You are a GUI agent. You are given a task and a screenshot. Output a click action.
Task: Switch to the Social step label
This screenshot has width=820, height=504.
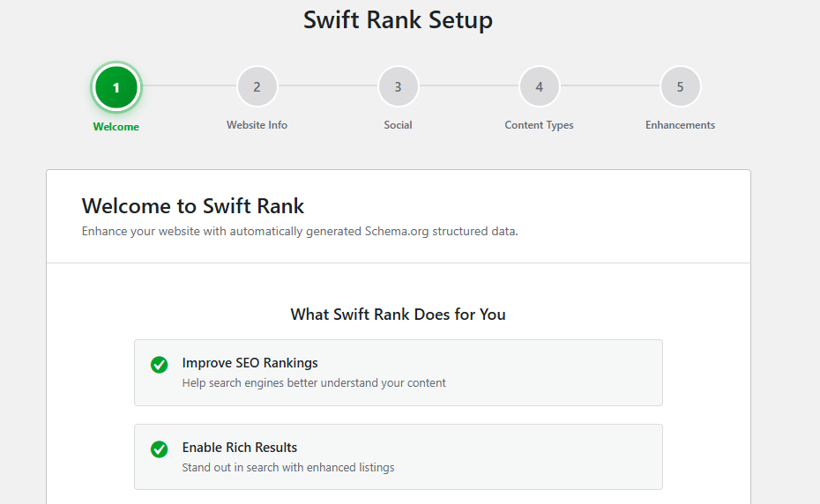click(x=398, y=125)
